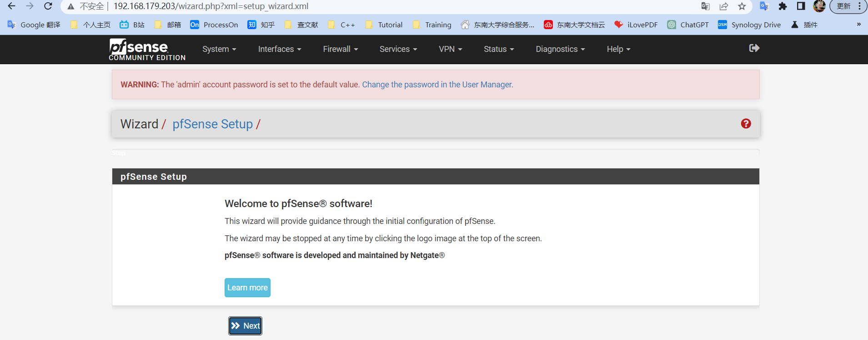Open the 查文献 bookmark folder
Image resolution: width=868 pixels, height=340 pixels.
(301, 25)
